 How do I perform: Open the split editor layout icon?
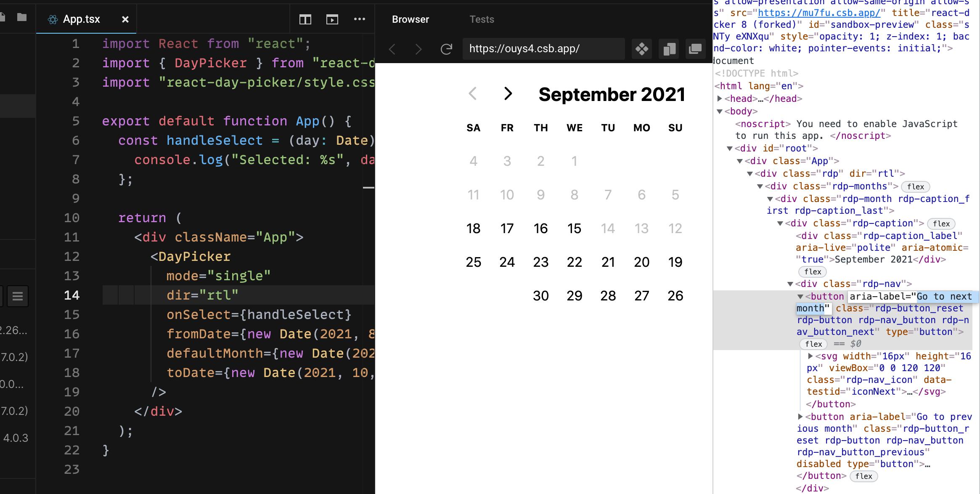pos(305,19)
